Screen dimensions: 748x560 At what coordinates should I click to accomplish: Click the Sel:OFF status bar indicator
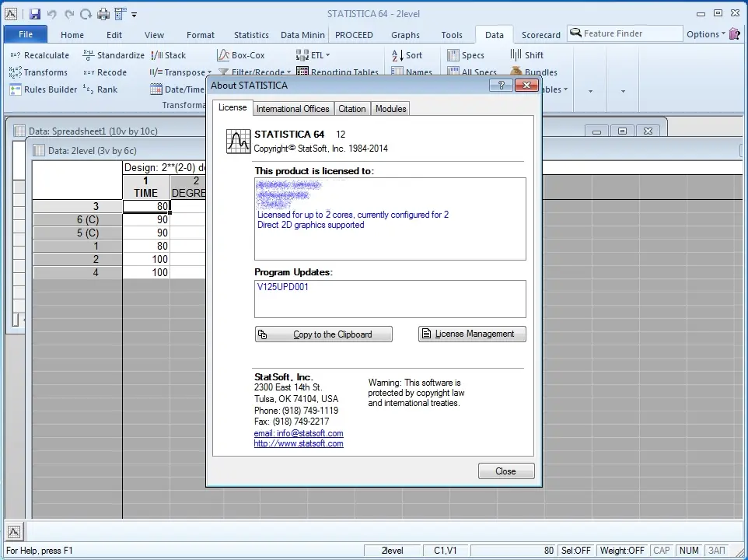576,551
